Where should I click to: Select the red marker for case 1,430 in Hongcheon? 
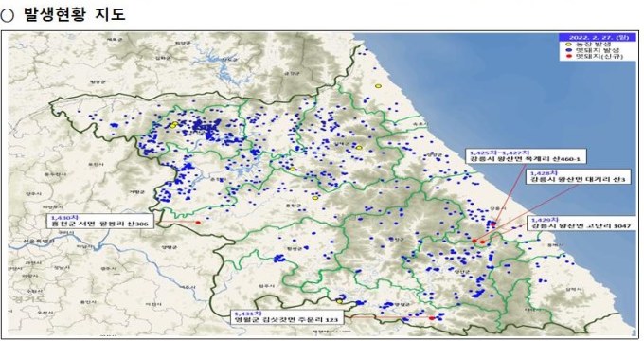pos(198,223)
